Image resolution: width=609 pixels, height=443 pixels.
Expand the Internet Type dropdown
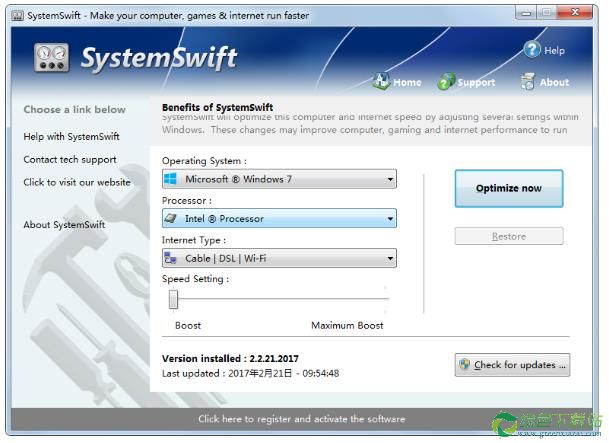point(389,258)
